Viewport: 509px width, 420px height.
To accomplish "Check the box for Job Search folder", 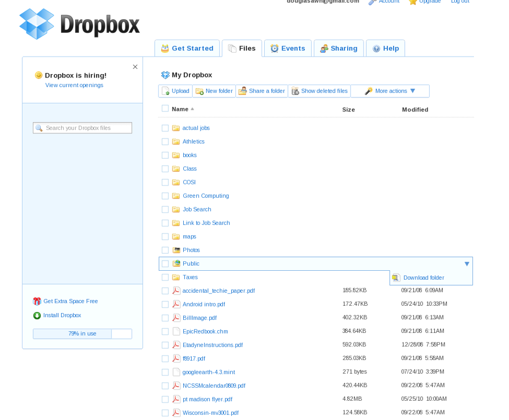I will (x=165, y=210).
